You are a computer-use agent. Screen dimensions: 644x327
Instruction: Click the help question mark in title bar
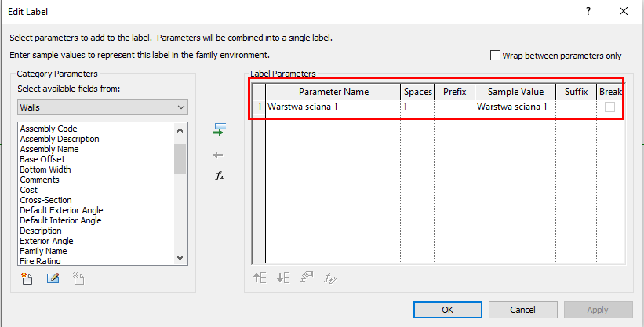coord(588,12)
